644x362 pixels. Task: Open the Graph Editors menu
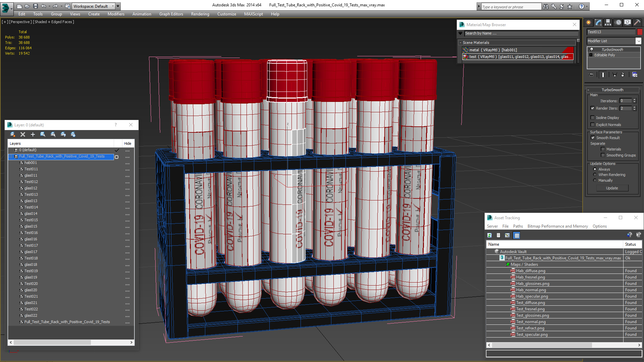[x=171, y=14]
